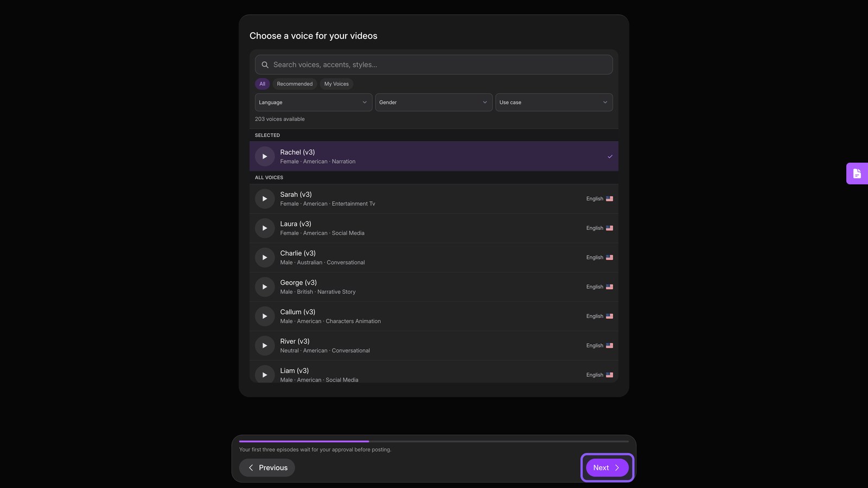The height and width of the screenshot is (488, 868).
Task: Play the Rachel (v3) voice preview
Action: coord(265,157)
